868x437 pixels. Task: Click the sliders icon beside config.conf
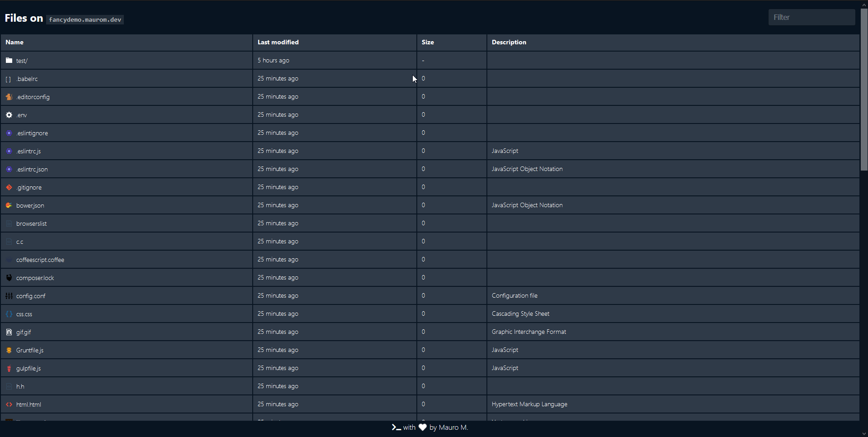tap(9, 296)
